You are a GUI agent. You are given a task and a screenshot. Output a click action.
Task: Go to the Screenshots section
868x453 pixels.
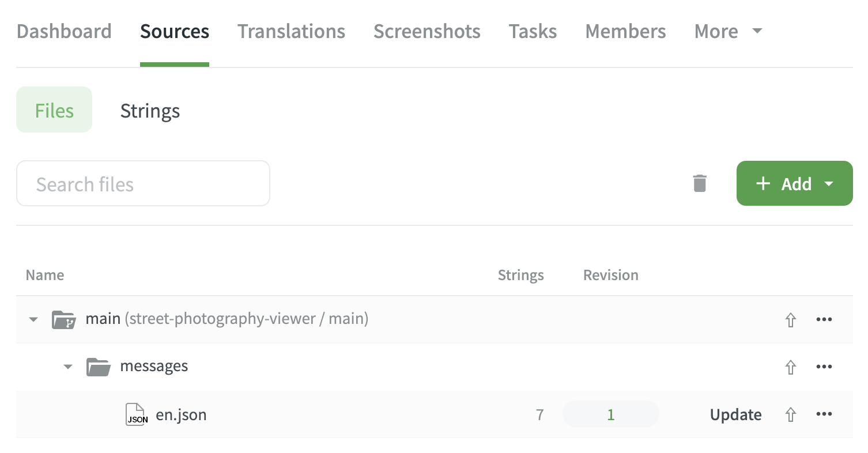(427, 32)
